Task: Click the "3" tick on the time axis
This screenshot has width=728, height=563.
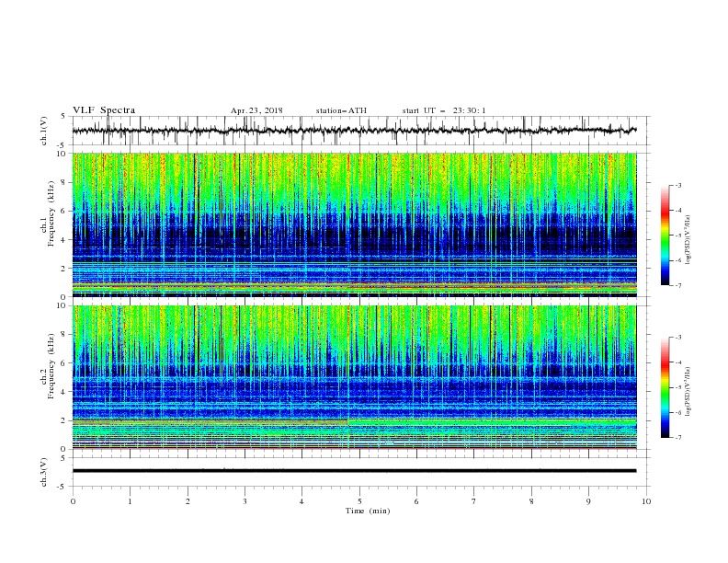Action: point(245,501)
